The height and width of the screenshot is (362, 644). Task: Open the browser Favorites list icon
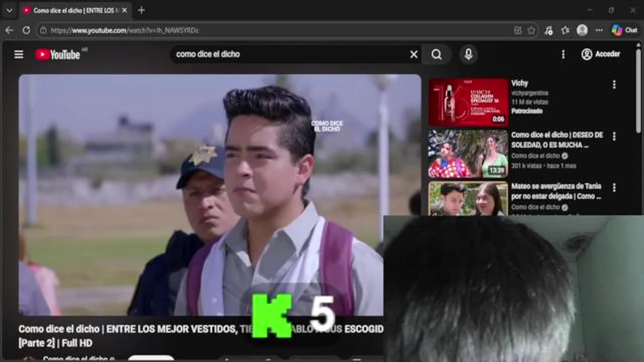point(565,30)
